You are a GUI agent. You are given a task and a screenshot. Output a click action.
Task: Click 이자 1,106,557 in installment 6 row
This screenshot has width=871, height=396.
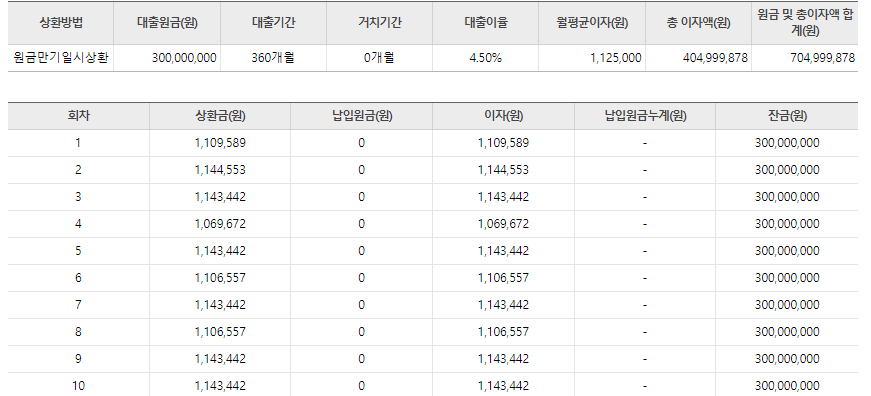coord(503,278)
